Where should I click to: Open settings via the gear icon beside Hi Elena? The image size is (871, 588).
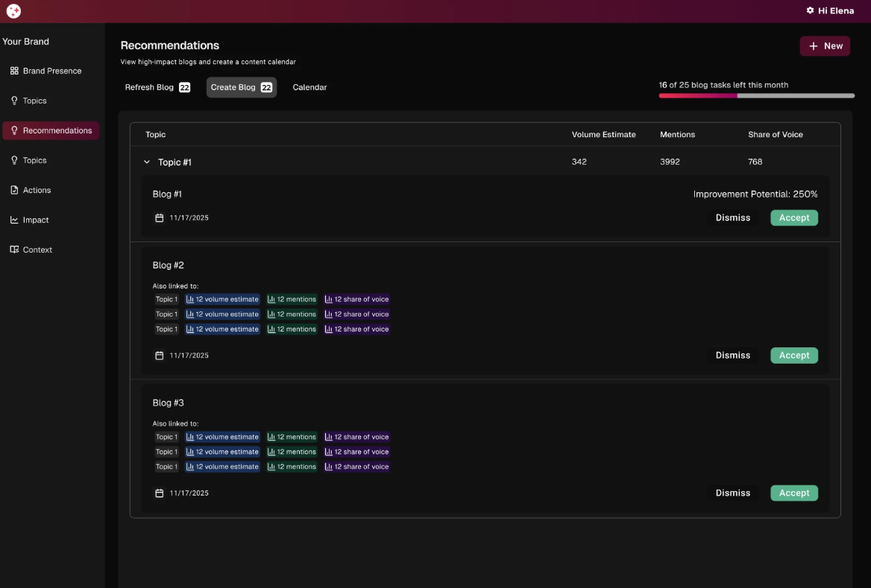click(x=810, y=11)
